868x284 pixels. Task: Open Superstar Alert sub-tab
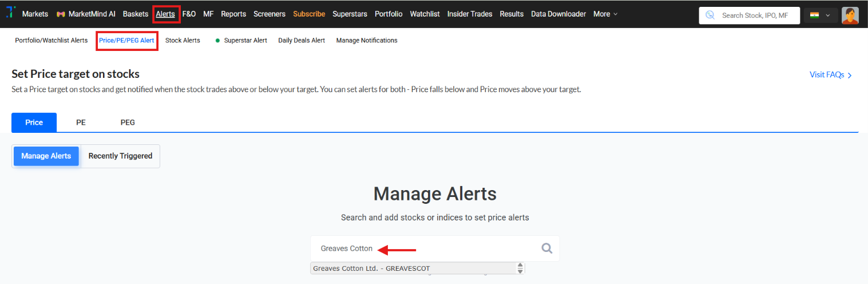coord(245,41)
